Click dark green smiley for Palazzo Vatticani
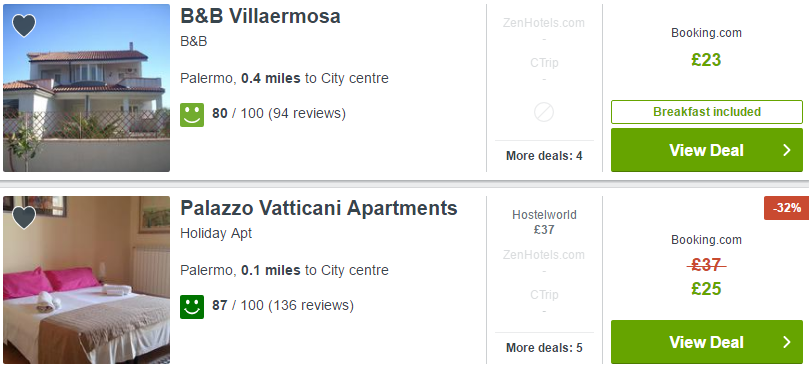This screenshot has height=367, width=809. tap(192, 307)
